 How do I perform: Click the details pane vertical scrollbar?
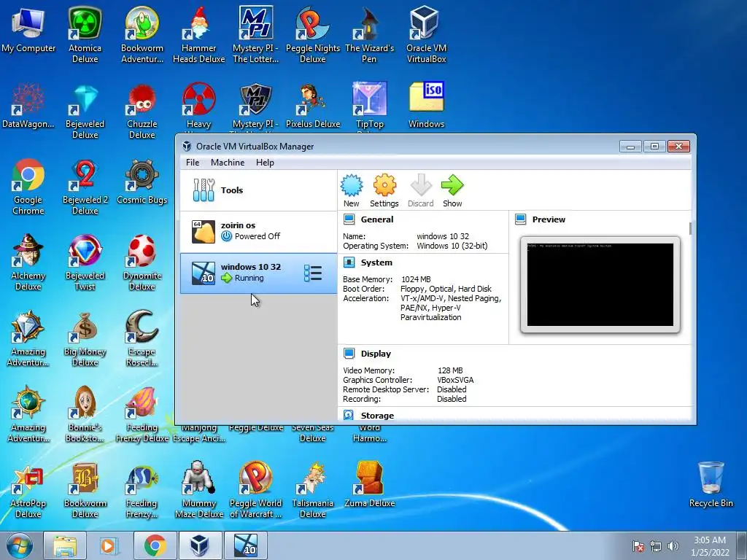(690, 228)
